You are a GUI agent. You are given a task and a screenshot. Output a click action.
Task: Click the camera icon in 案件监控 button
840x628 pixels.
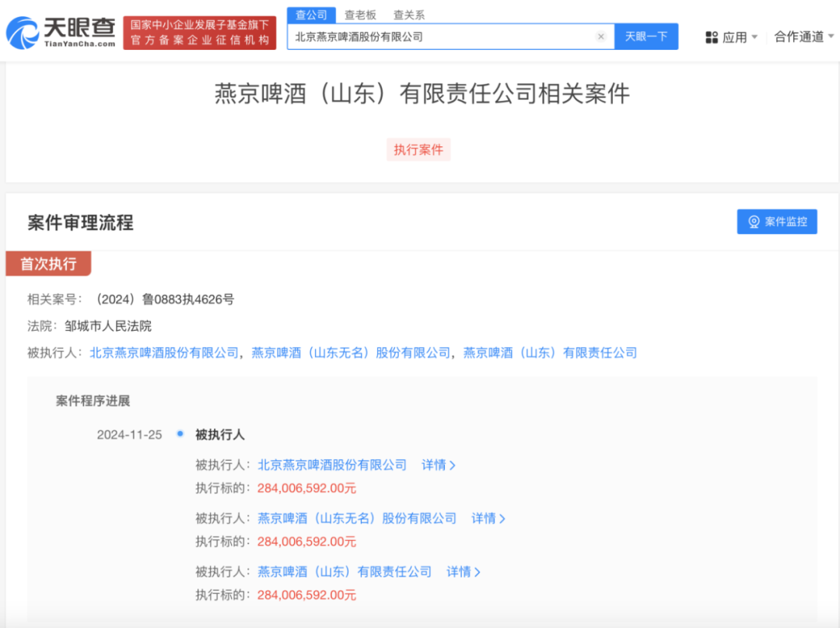(x=754, y=222)
